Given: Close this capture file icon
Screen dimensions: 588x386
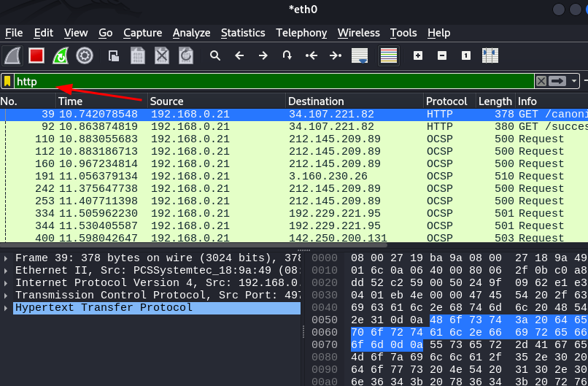Looking at the screenshot, I should pos(162,56).
